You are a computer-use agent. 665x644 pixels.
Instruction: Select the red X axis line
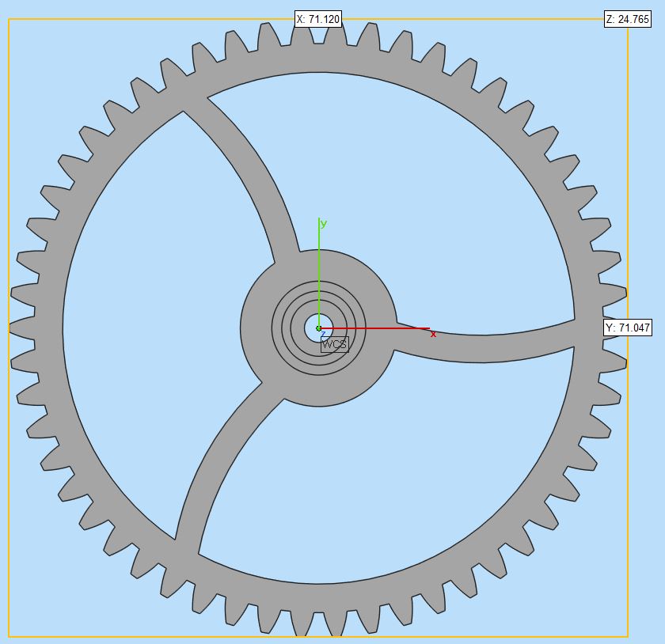[375, 328]
